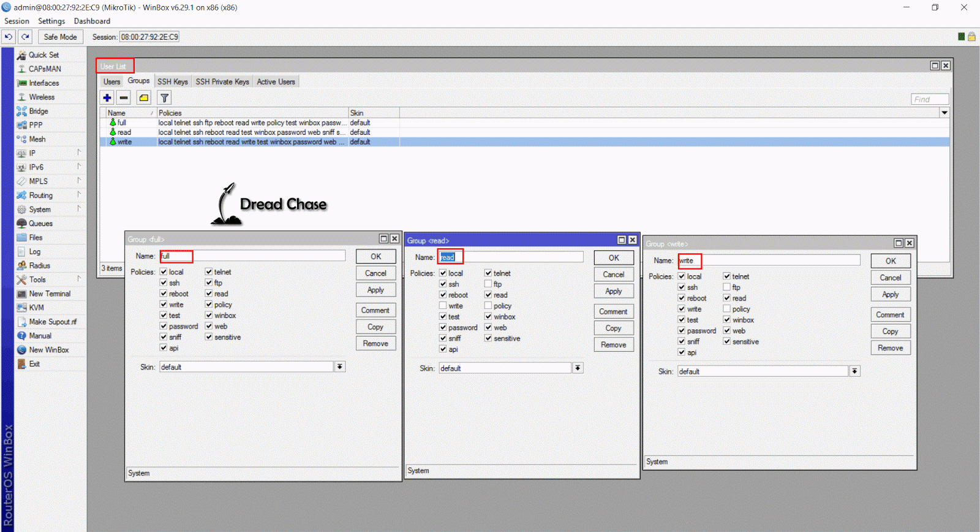The image size is (980, 532).
Task: Uncheck local policy in Group full
Action: click(x=164, y=272)
